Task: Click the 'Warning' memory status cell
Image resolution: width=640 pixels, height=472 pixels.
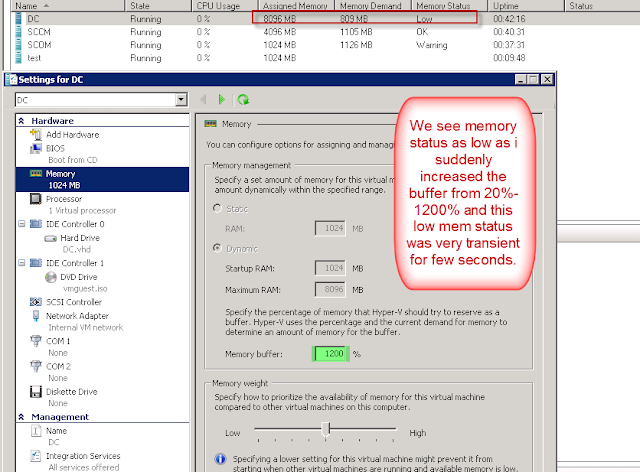Action: click(432, 45)
